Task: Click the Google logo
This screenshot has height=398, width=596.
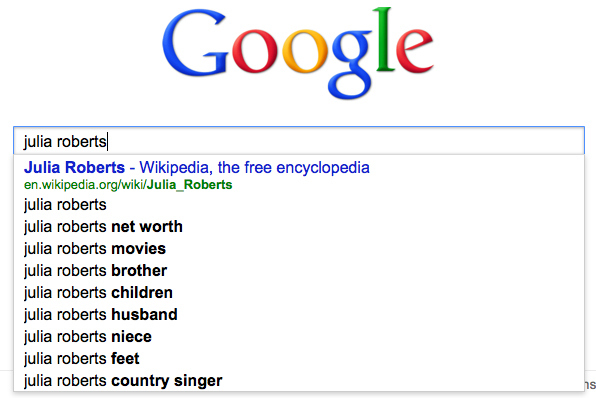Action: [298, 53]
